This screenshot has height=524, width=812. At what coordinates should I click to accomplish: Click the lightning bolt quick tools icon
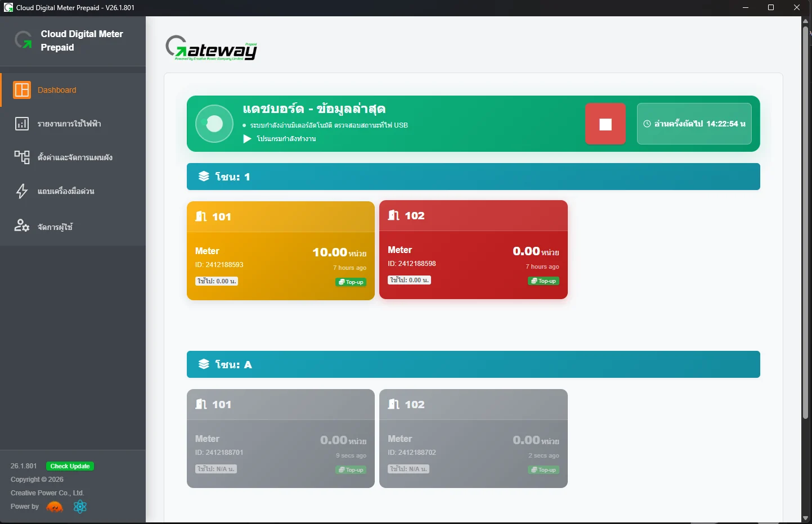point(22,191)
